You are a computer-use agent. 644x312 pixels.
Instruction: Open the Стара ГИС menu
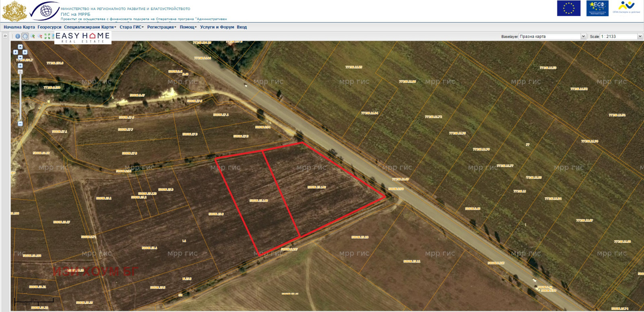pyautogui.click(x=131, y=27)
